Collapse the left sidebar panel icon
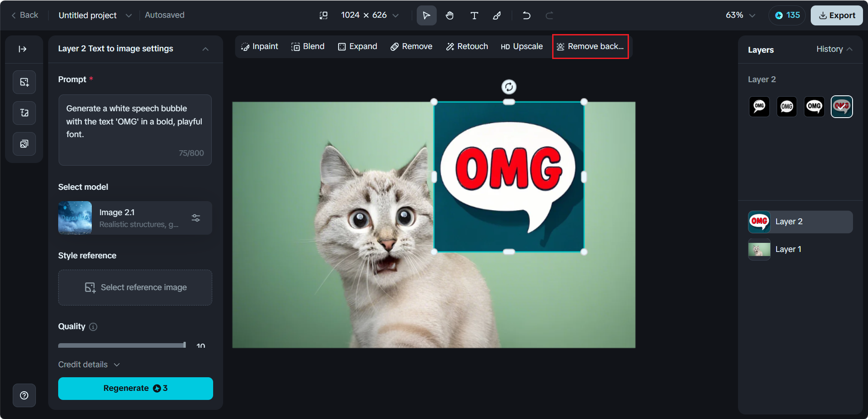This screenshot has height=419, width=868. coord(23,49)
